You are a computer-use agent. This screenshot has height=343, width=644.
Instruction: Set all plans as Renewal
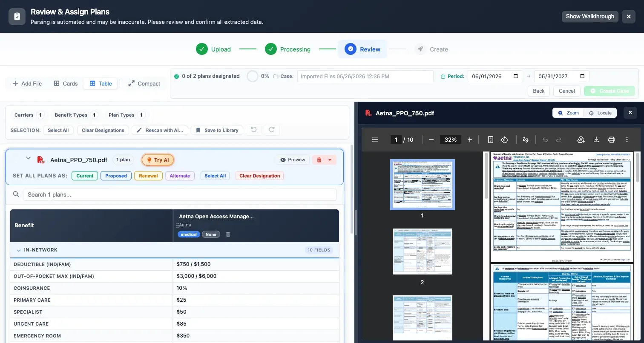148,176
